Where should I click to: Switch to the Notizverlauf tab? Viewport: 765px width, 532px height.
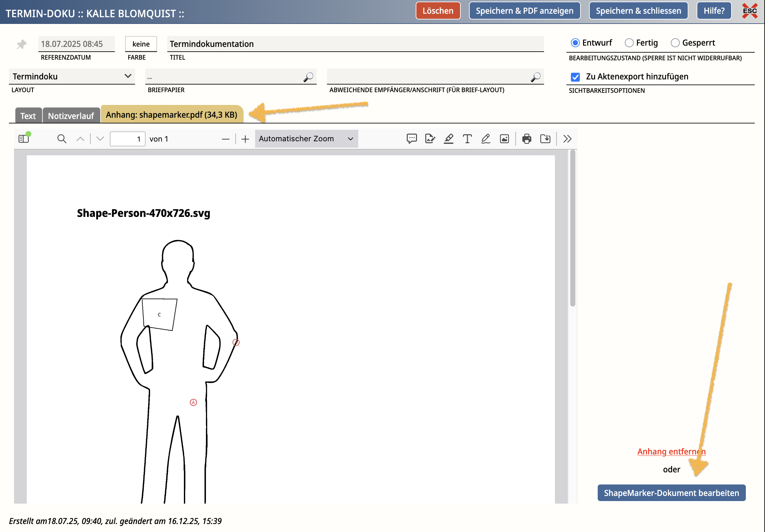(x=71, y=116)
